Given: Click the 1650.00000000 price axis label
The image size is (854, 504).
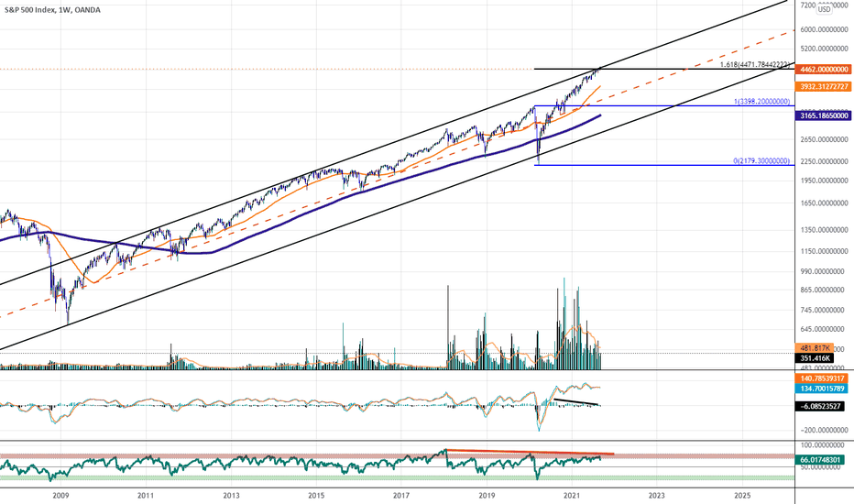Looking at the screenshot, I should 824,203.
